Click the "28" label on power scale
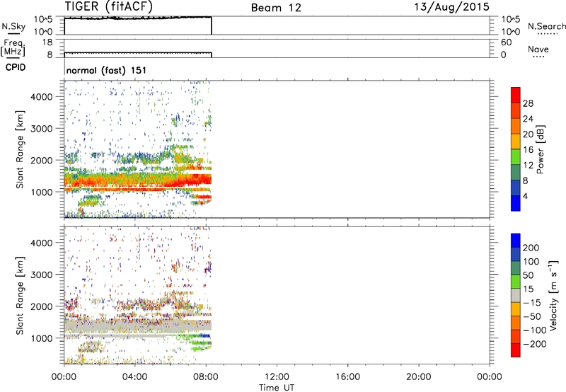The width and height of the screenshot is (566, 392). point(528,103)
